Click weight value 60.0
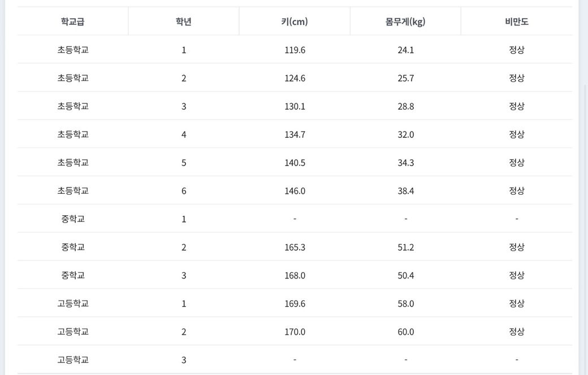Viewport: 588px width, 375px height. [405, 332]
